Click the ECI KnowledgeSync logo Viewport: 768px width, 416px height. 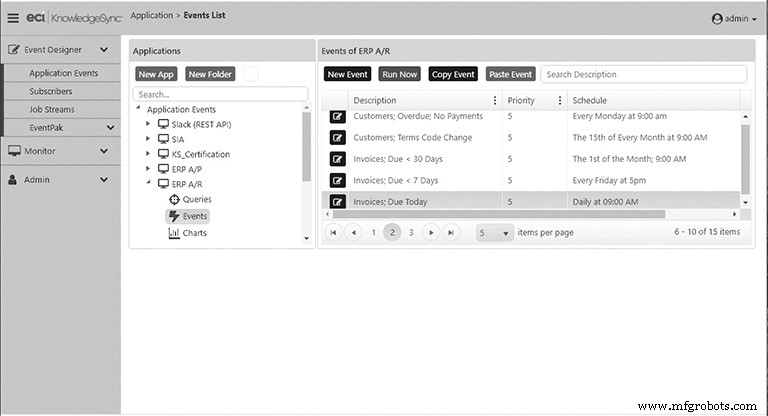pyautogui.click(x=73, y=18)
